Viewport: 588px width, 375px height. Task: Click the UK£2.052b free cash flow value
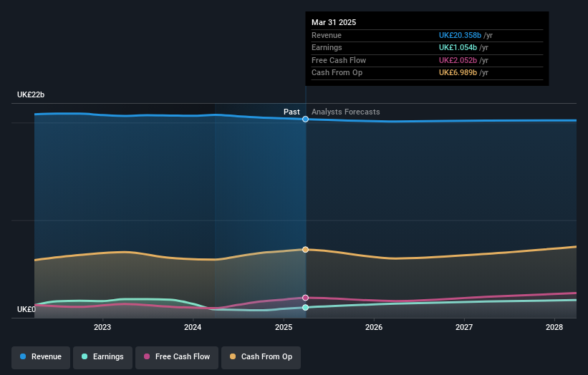coord(458,60)
